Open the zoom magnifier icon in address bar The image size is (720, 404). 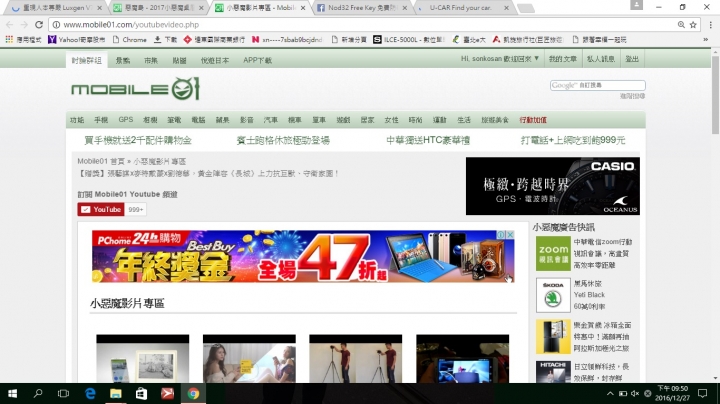[x=681, y=25]
